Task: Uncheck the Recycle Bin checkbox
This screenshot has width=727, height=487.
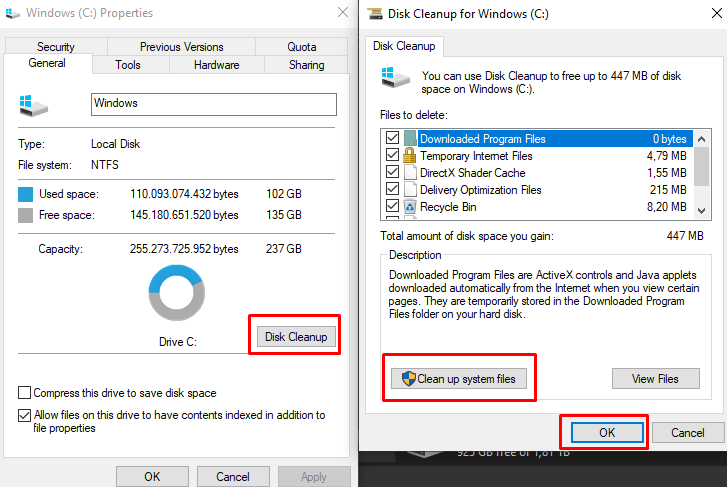Action: (392, 205)
